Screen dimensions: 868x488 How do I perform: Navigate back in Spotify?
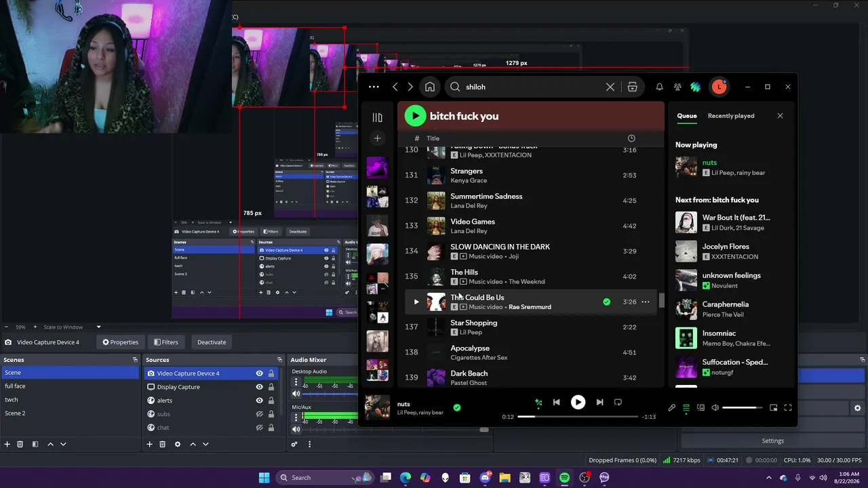pyautogui.click(x=395, y=87)
